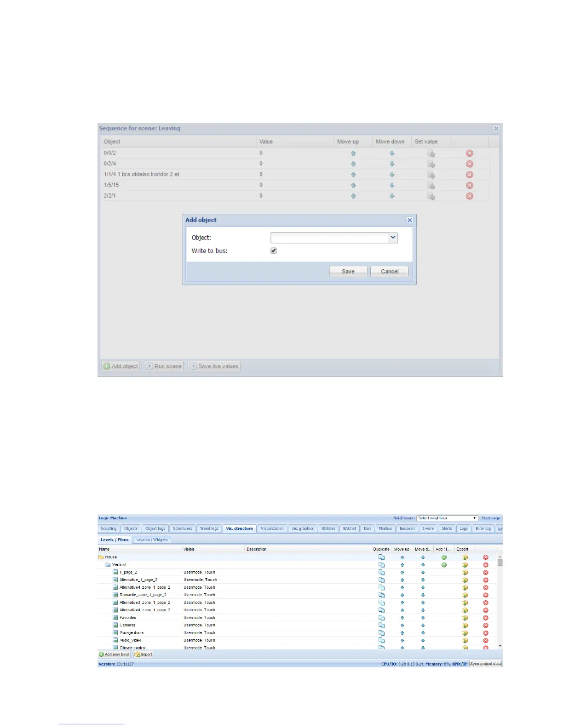This screenshot has height=728, width=563.
Task: Move object 0/0/2 up in sequence
Action: tap(353, 153)
